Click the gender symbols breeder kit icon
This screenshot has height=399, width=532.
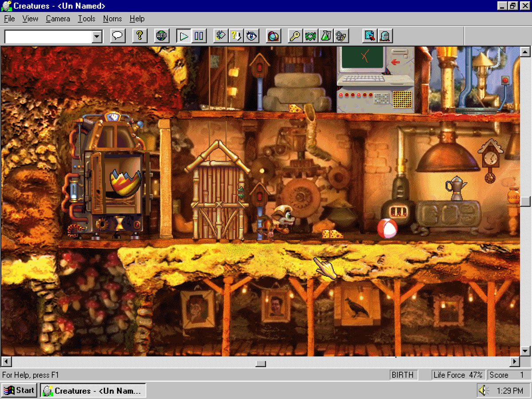[x=341, y=36]
